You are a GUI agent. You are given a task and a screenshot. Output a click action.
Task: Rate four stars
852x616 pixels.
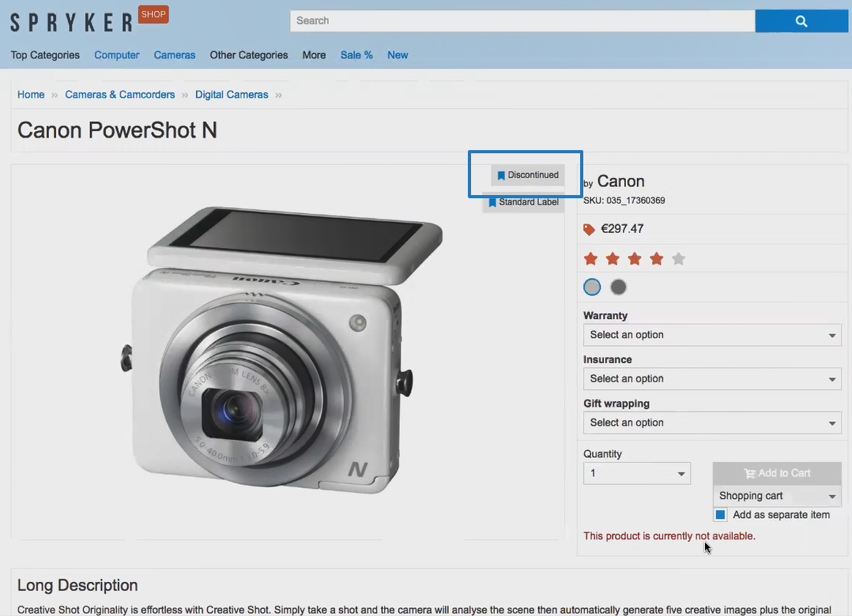click(656, 259)
